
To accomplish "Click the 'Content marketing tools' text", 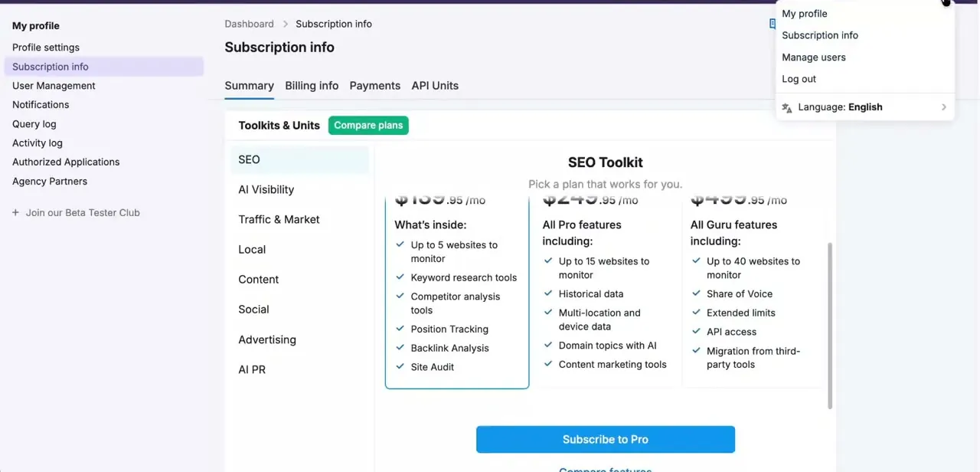I will point(612,365).
